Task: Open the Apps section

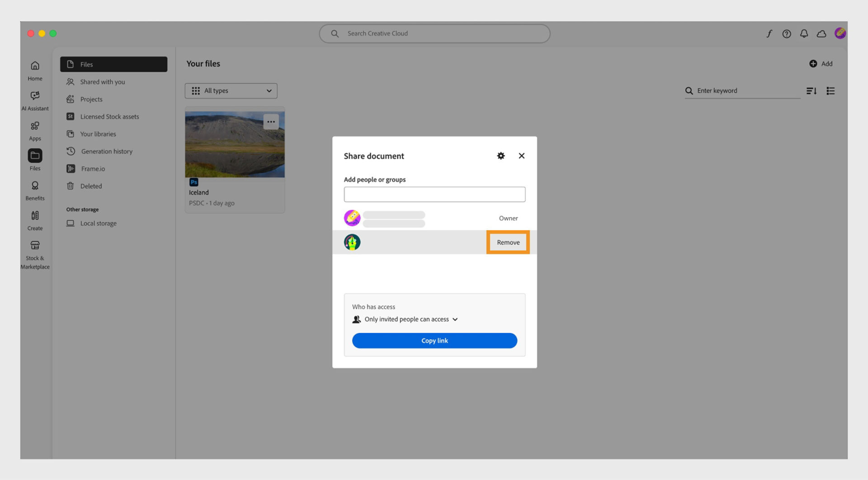Action: point(35,131)
